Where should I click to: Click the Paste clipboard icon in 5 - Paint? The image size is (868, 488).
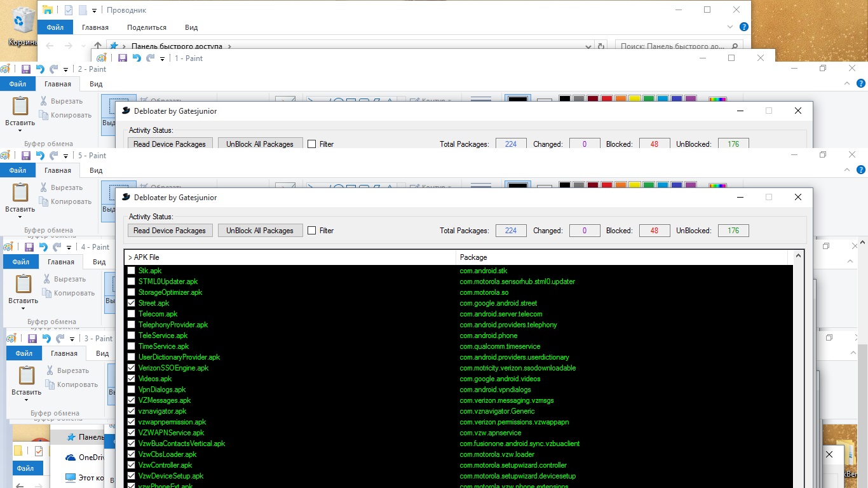click(20, 193)
